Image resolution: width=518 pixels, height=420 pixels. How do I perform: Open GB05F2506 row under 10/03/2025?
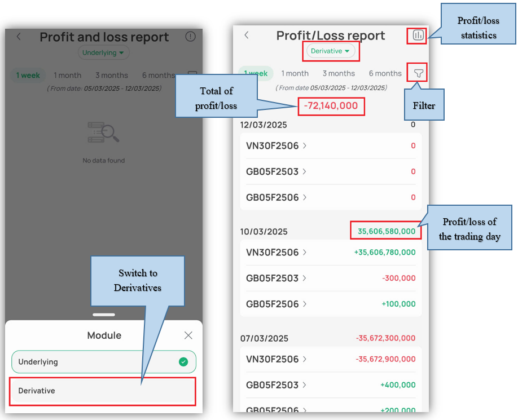[x=276, y=304]
